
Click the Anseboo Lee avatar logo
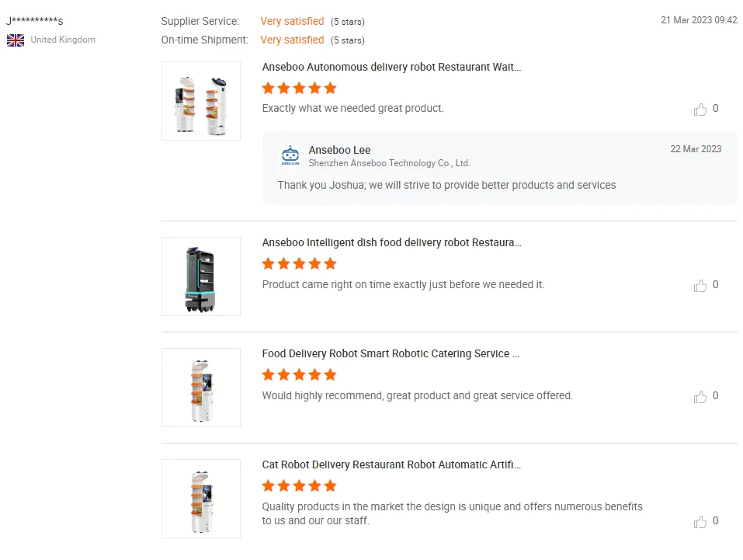click(290, 156)
